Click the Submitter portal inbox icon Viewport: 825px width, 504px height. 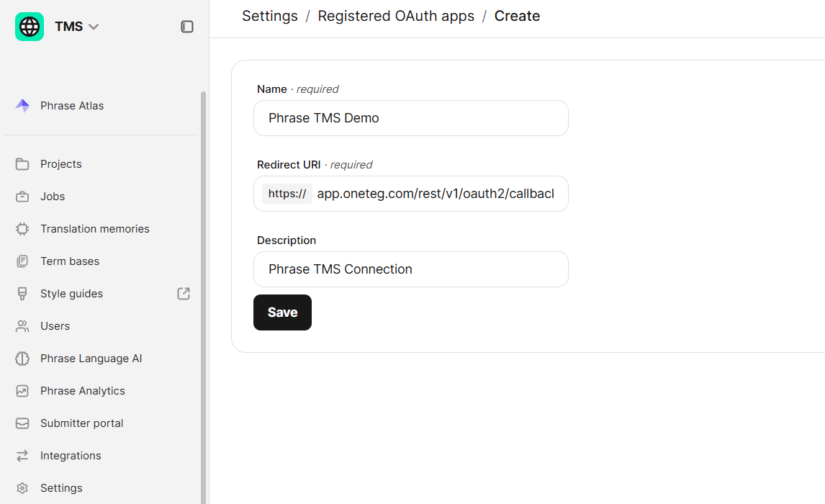[22, 423]
